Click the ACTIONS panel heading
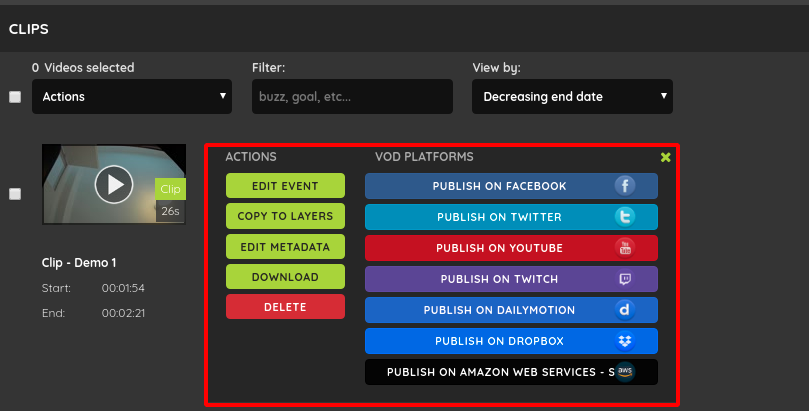The image size is (809, 411). tap(251, 157)
